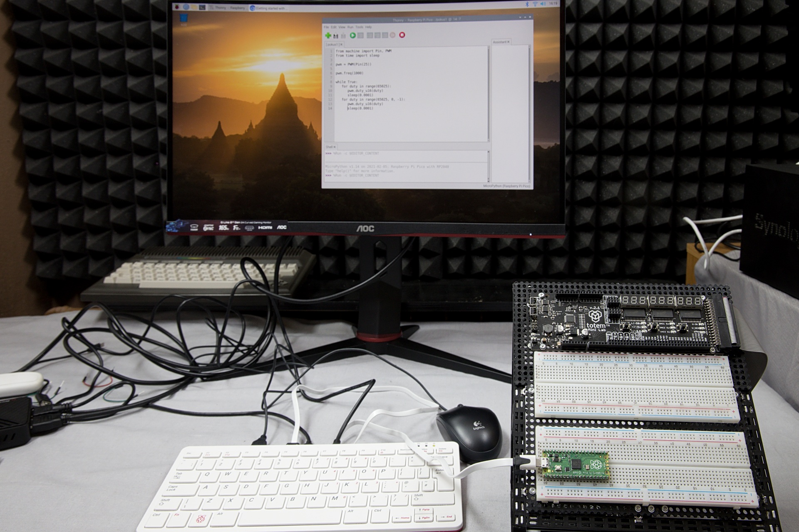Run current script with green play button
This screenshot has height=532, width=799.
click(x=353, y=35)
